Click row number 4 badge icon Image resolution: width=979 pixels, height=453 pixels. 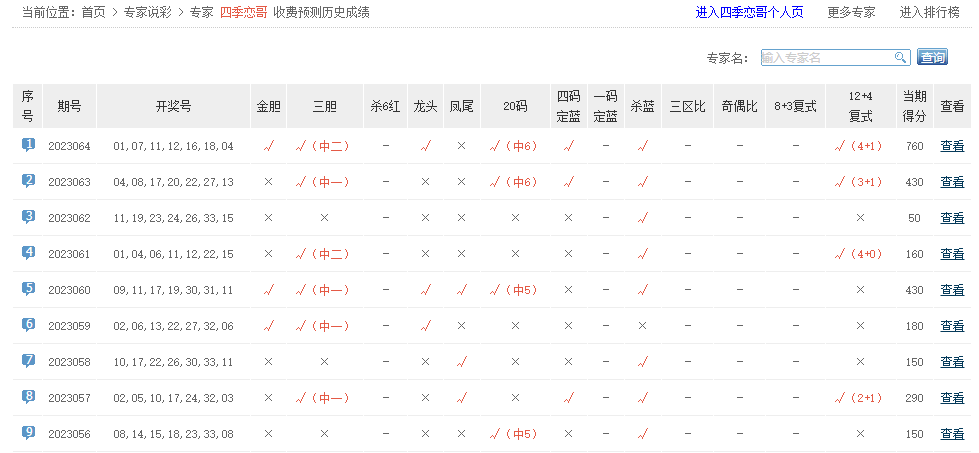(x=28, y=253)
